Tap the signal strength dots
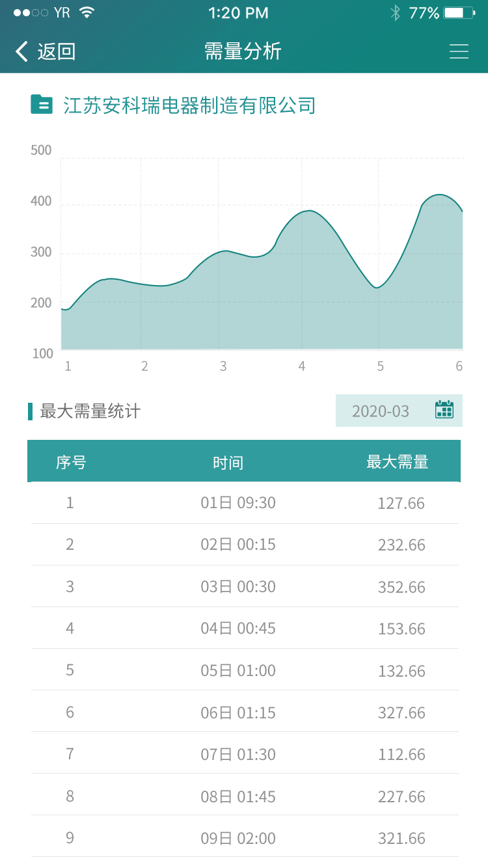The height and width of the screenshot is (868, 488). 30,12
